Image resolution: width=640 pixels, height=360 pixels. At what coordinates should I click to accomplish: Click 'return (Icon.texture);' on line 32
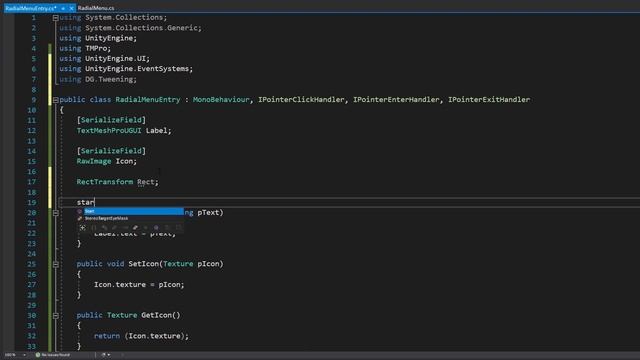pyautogui.click(x=142, y=336)
